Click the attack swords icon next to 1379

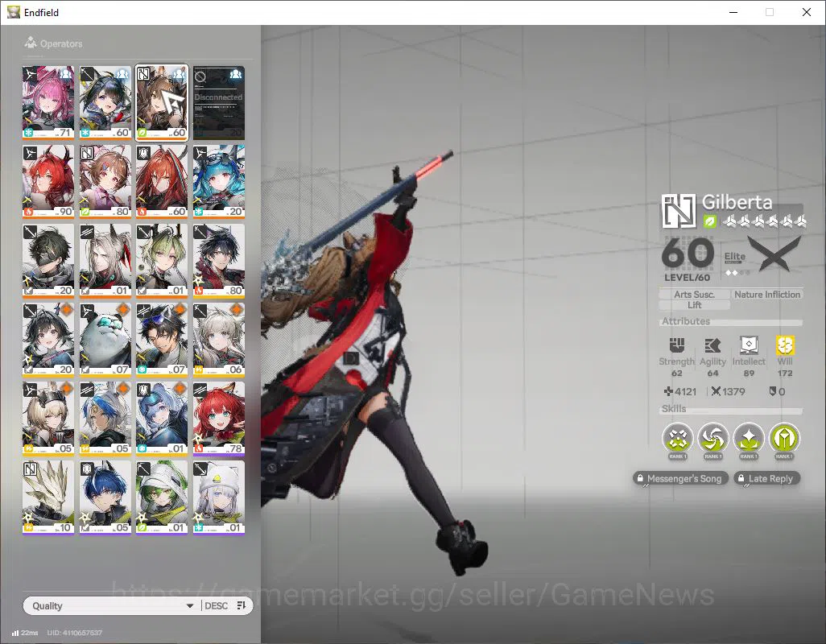click(x=716, y=391)
